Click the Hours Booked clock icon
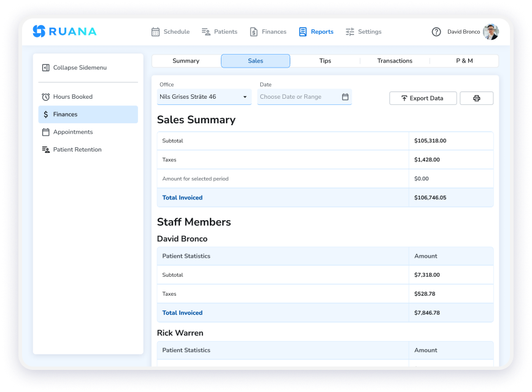Viewport: 532px width, 392px height. [46, 97]
